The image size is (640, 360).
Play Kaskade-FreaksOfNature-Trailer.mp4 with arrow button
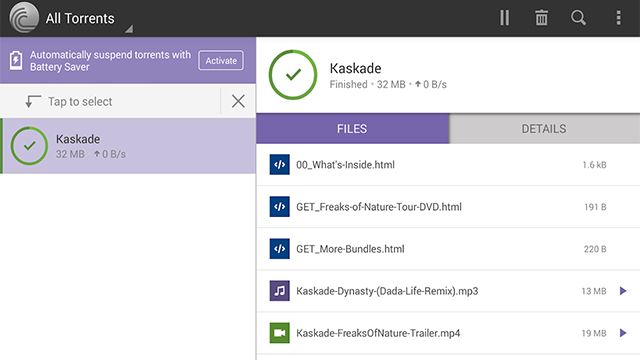coord(623,333)
